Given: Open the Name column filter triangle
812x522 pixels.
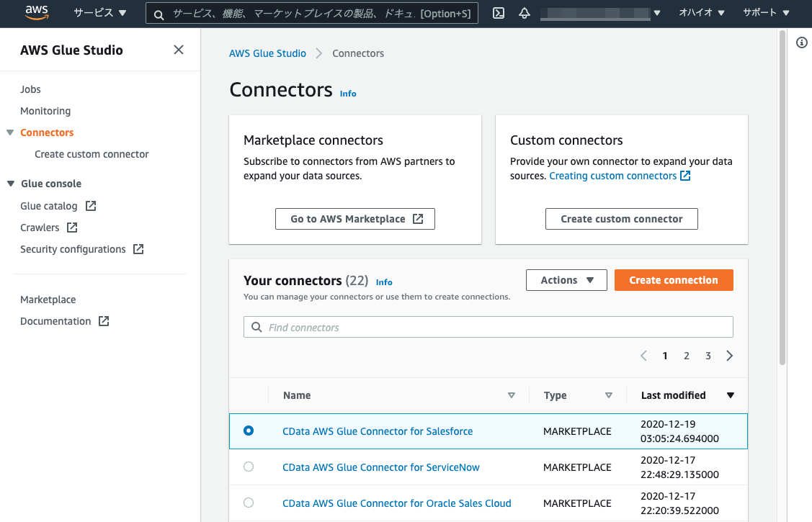Looking at the screenshot, I should click(512, 395).
